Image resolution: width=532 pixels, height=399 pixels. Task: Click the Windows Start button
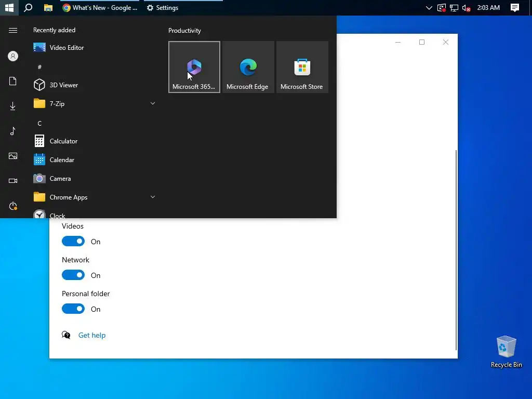tap(9, 7)
